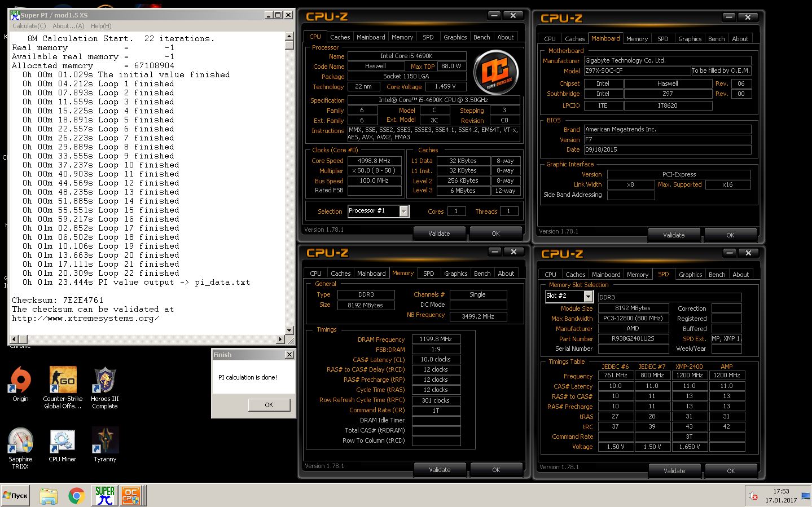Open CPU Miner desktop shortcut

coord(62,446)
